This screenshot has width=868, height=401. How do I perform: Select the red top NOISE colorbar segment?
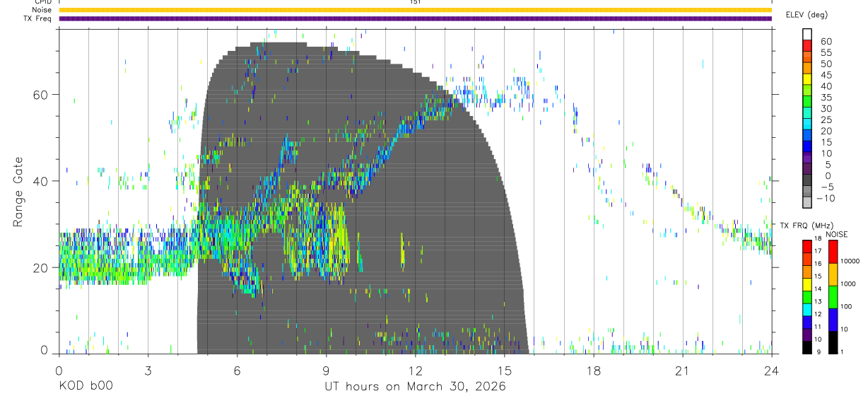pyautogui.click(x=833, y=252)
